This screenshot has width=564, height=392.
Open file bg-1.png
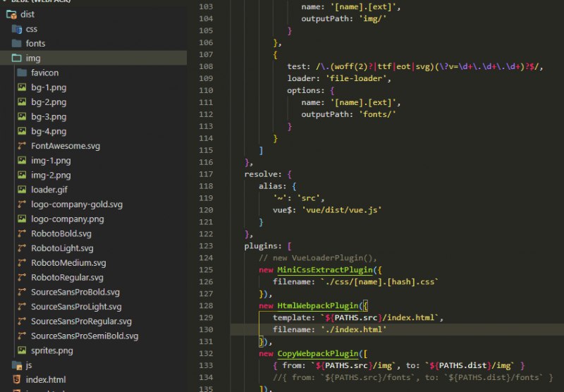pyautogui.click(x=49, y=87)
